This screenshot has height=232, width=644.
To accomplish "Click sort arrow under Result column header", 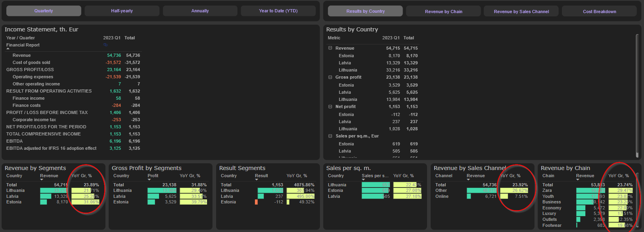I will click(x=257, y=180).
